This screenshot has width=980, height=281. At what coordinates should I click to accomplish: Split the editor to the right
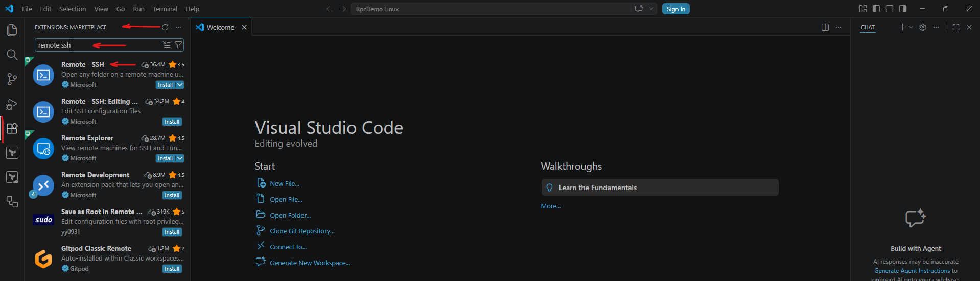825,27
